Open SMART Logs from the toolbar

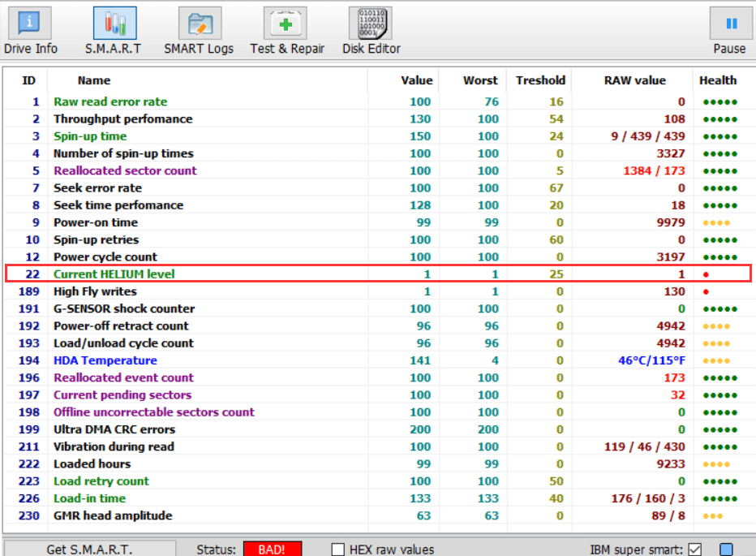click(x=199, y=31)
